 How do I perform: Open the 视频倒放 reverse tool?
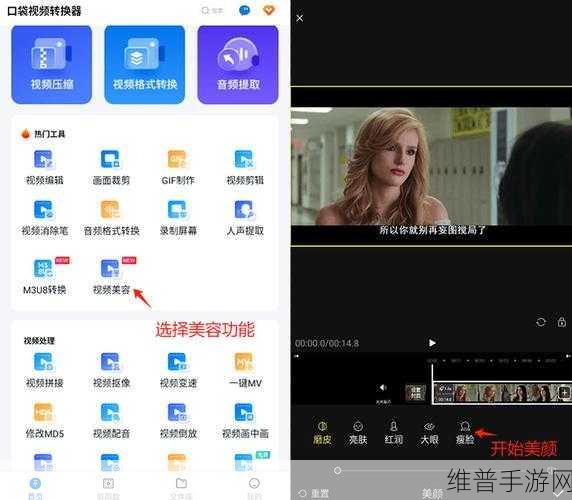tap(178, 420)
